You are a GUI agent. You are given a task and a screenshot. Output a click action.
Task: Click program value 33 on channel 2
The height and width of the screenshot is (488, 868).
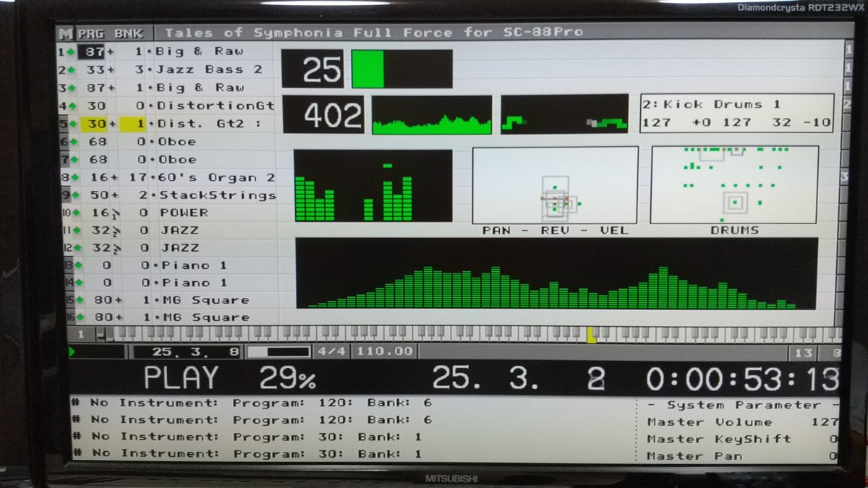click(x=96, y=70)
